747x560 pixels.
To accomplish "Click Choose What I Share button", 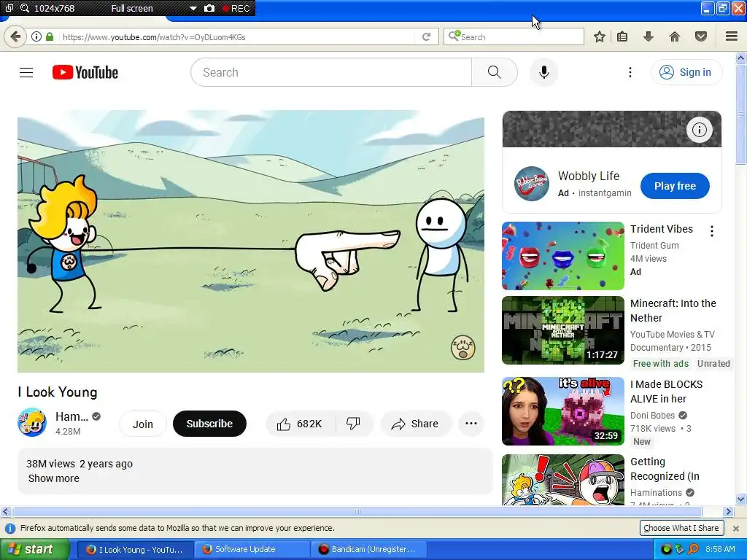I will (681, 528).
